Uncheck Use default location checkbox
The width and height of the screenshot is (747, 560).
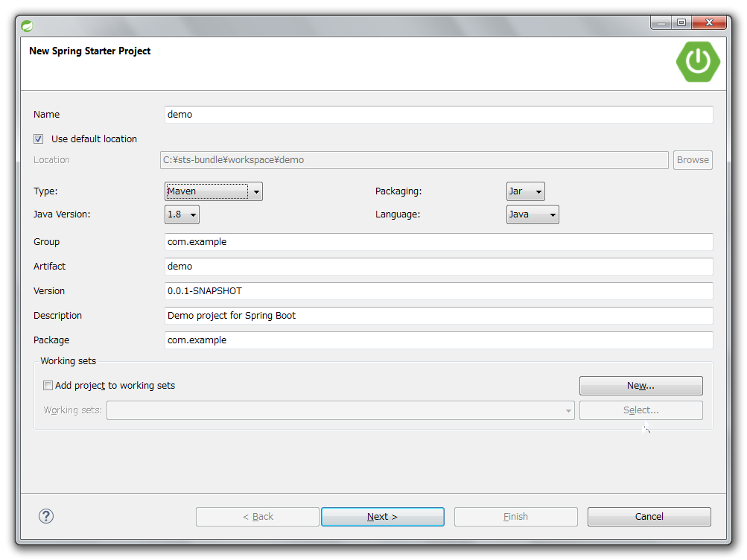point(39,139)
